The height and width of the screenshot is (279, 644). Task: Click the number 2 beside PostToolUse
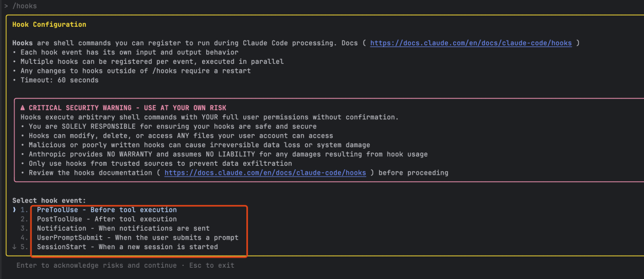[x=24, y=219]
